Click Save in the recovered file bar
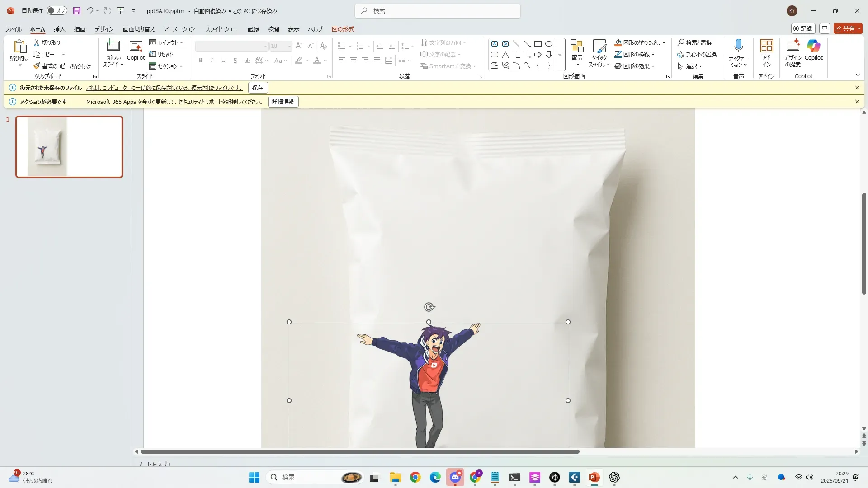Image resolution: width=868 pixels, height=488 pixels. (x=258, y=88)
